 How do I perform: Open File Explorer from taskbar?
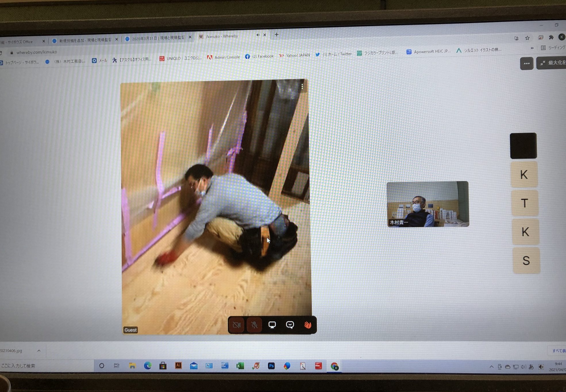[132, 366]
